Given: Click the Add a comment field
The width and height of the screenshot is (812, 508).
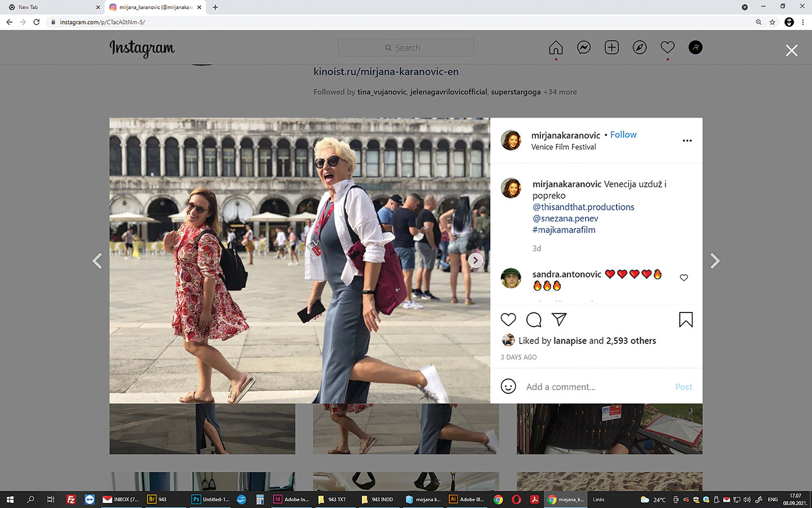Looking at the screenshot, I should click(596, 387).
